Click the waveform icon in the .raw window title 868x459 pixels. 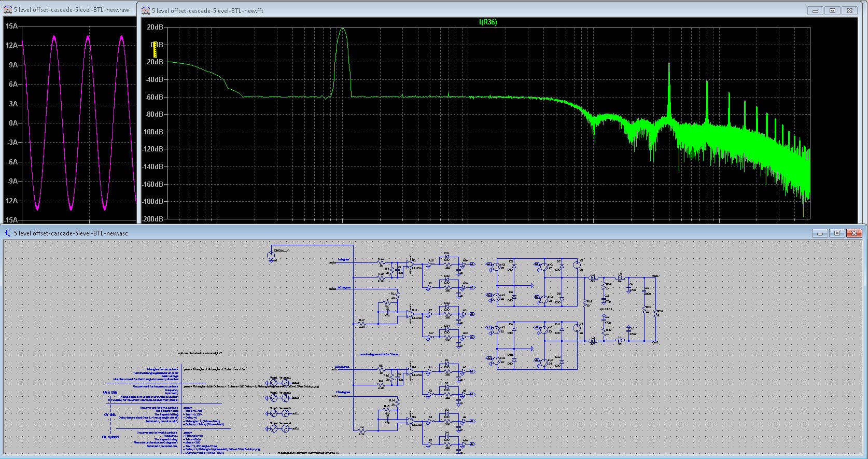point(8,10)
